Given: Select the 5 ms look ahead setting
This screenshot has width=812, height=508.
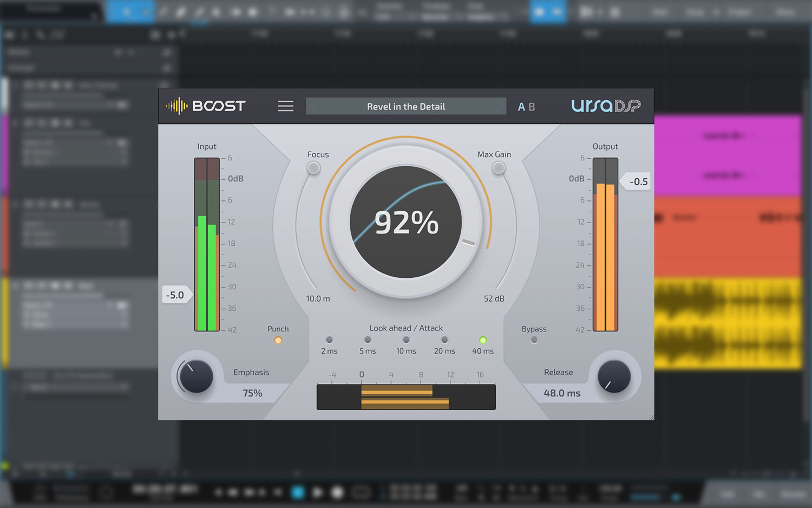Looking at the screenshot, I should [x=368, y=340].
